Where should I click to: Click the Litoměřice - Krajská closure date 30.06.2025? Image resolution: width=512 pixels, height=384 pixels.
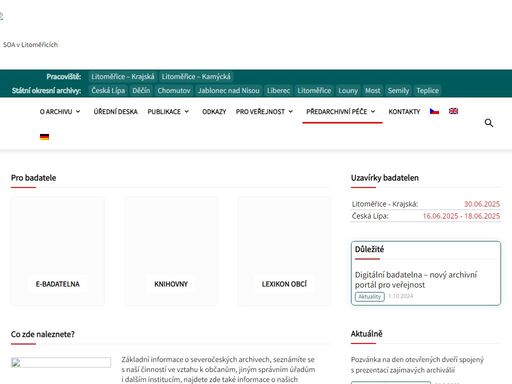482,204
